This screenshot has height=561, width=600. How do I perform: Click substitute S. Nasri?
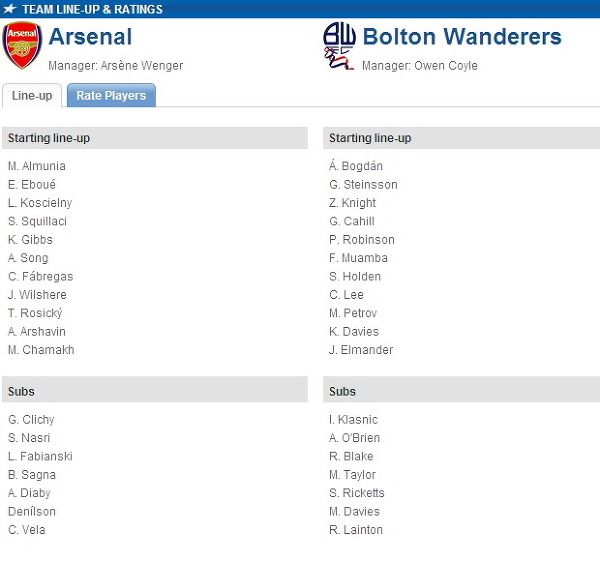(x=29, y=438)
